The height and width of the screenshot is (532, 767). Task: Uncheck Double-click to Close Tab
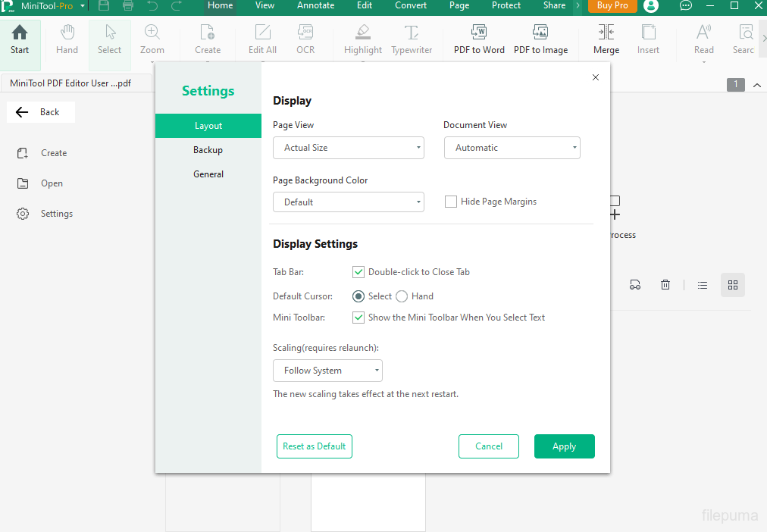(x=358, y=272)
